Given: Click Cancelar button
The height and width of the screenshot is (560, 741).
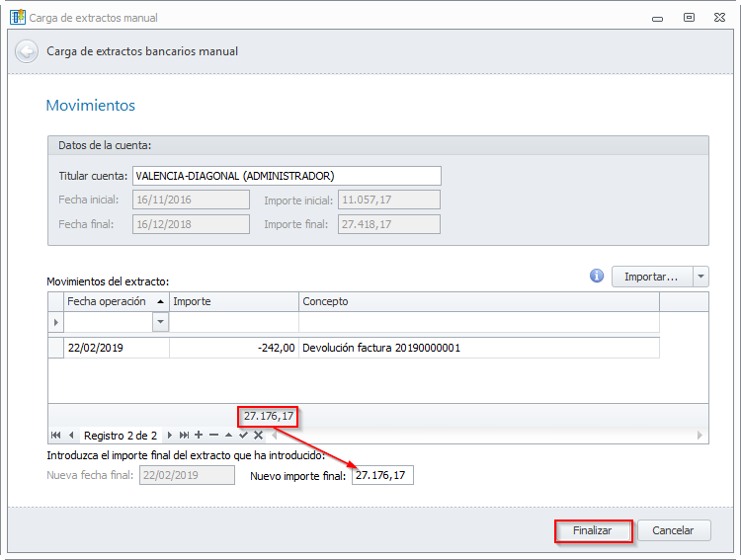Looking at the screenshot, I should click(674, 530).
